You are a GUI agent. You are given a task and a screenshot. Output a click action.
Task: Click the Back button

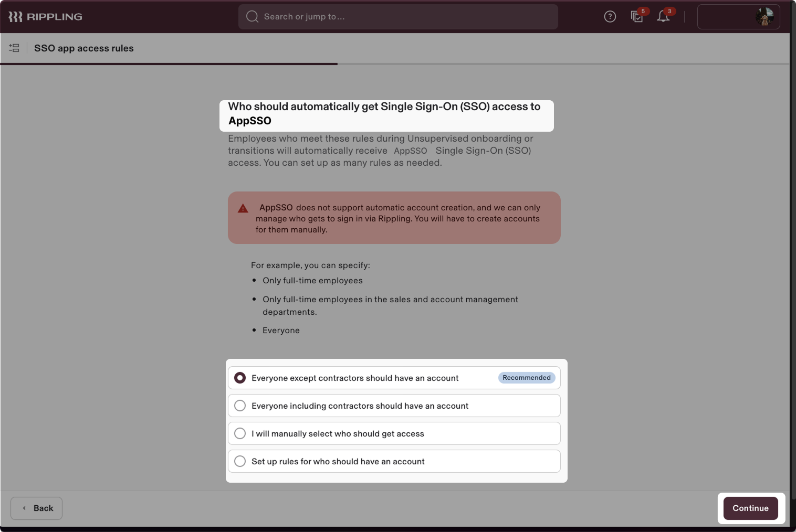[37, 508]
